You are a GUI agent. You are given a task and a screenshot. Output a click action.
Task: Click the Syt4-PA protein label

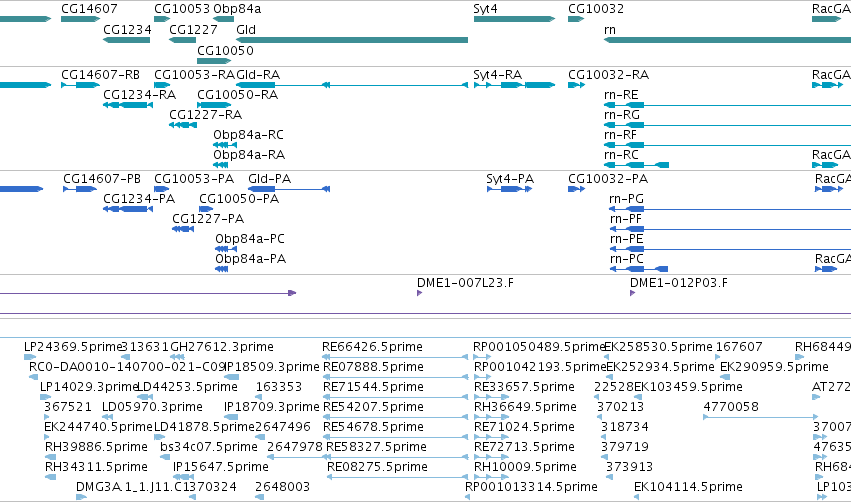point(510,179)
